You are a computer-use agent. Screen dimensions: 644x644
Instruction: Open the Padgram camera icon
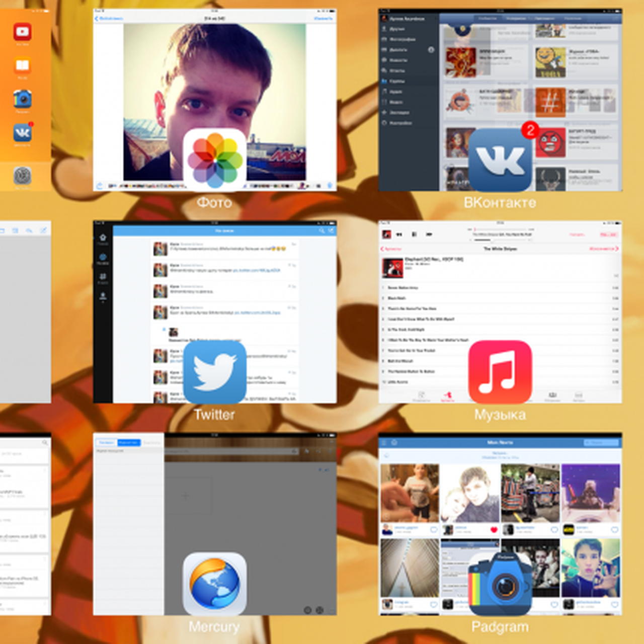click(x=500, y=584)
